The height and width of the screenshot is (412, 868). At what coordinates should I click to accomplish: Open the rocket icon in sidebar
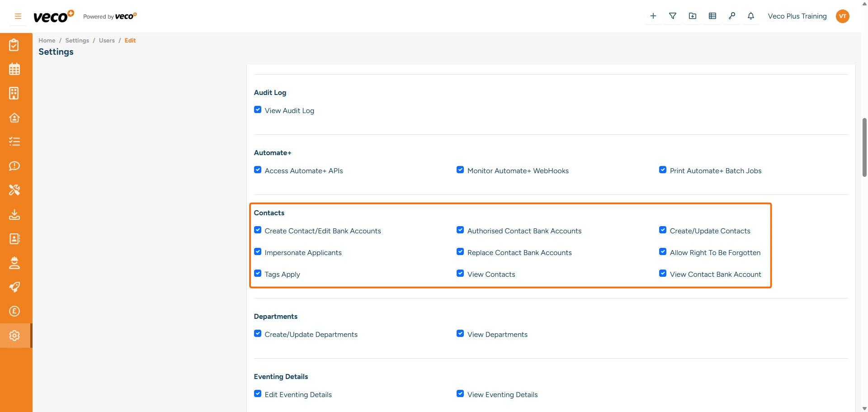point(14,287)
